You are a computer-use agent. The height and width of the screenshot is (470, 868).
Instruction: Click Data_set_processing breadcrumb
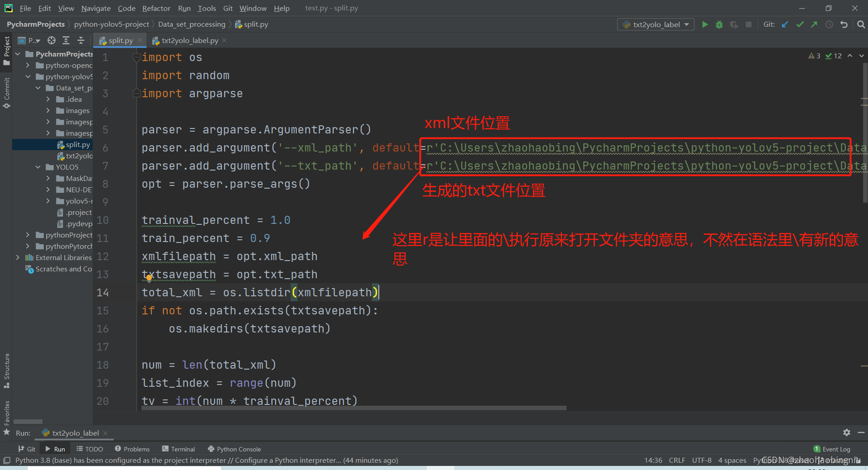(192, 24)
